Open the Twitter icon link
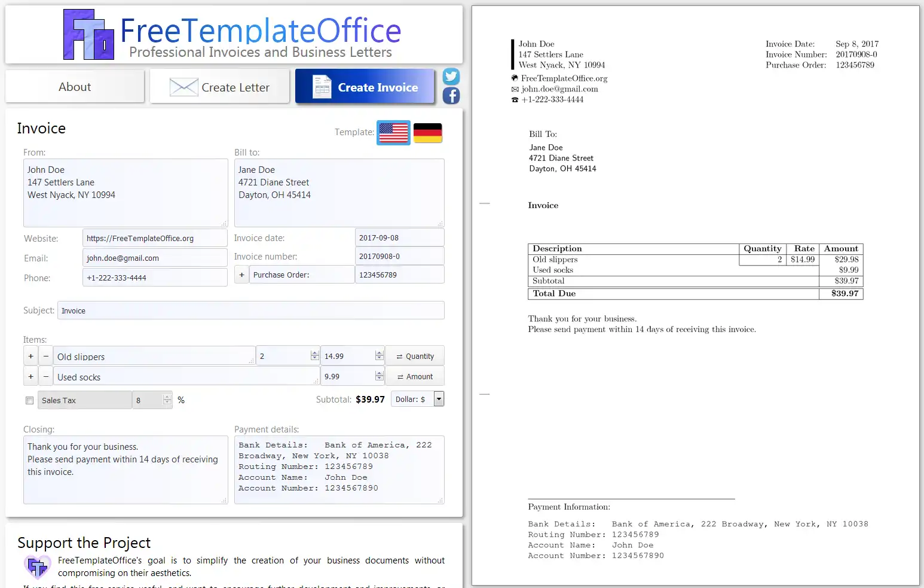The image size is (924, 588). point(451,77)
